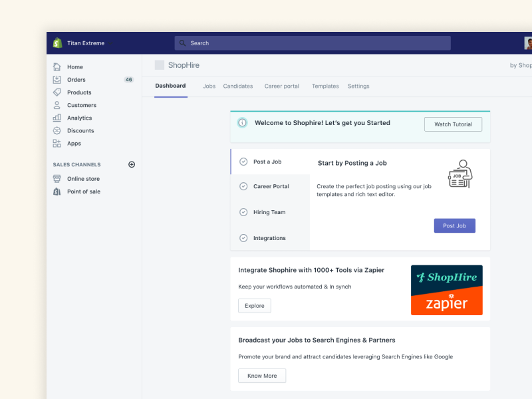The width and height of the screenshot is (532, 399).
Task: Click in the Search input field
Action: (x=313, y=43)
